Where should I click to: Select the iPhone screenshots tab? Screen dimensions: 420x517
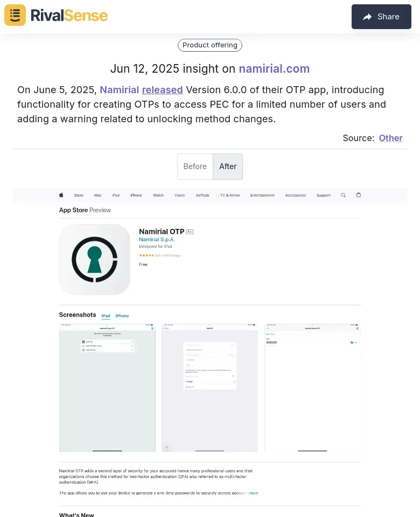(122, 316)
